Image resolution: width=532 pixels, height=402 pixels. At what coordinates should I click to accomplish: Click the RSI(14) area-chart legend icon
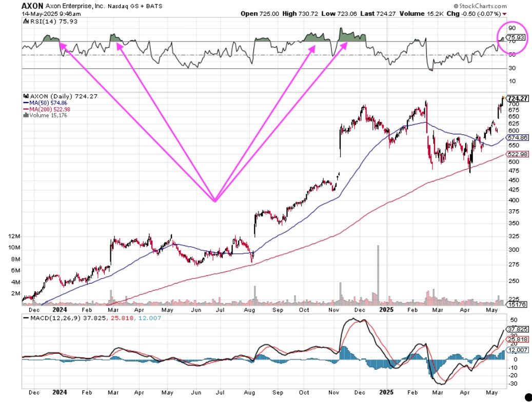click(26, 21)
